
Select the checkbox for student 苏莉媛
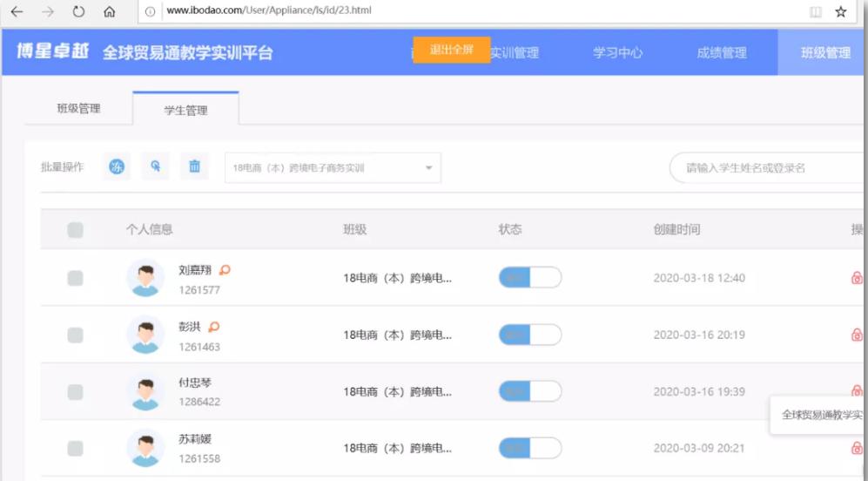pos(76,449)
